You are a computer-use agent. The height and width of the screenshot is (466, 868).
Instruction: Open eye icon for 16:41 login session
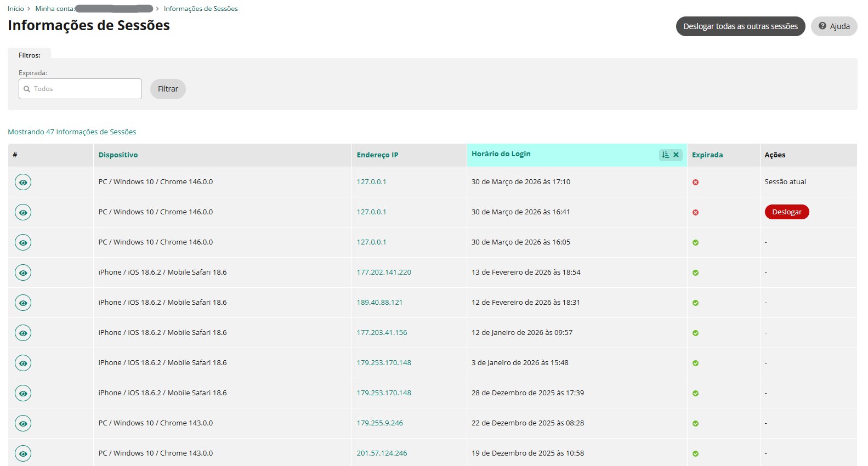[23, 212]
